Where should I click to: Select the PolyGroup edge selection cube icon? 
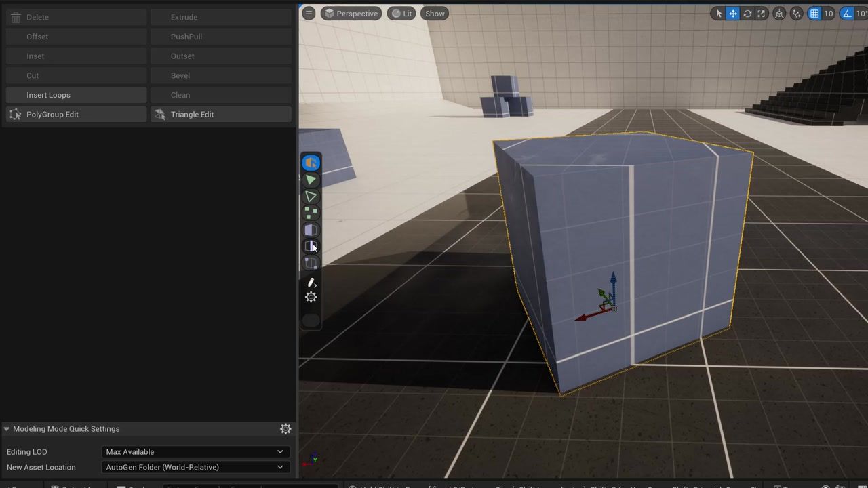[311, 246]
